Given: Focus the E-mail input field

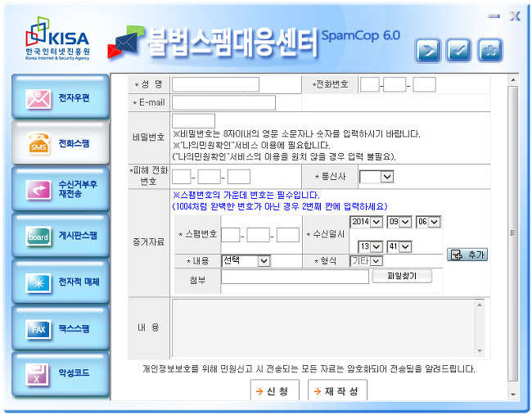Looking at the screenshot, I should pos(223,103).
